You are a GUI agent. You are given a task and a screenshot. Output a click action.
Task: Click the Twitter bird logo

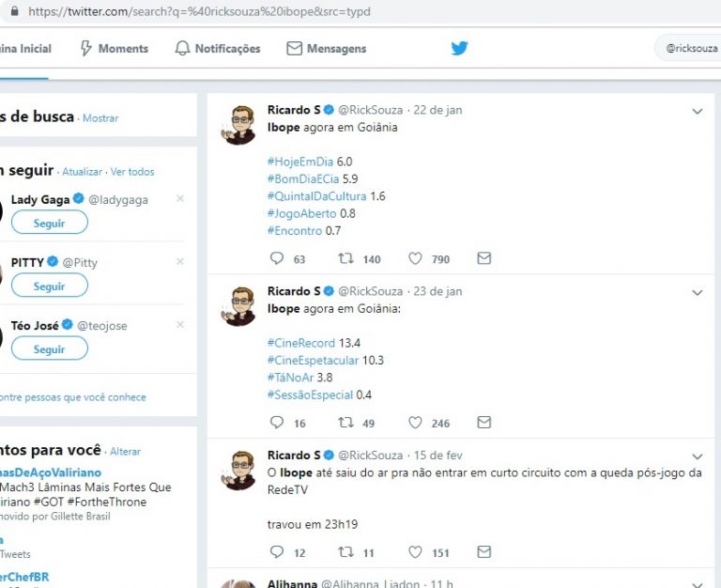(x=459, y=49)
